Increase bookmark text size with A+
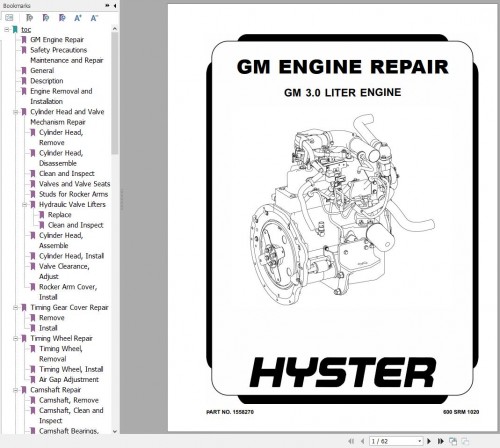The width and height of the screenshot is (500, 448). click(x=78, y=18)
